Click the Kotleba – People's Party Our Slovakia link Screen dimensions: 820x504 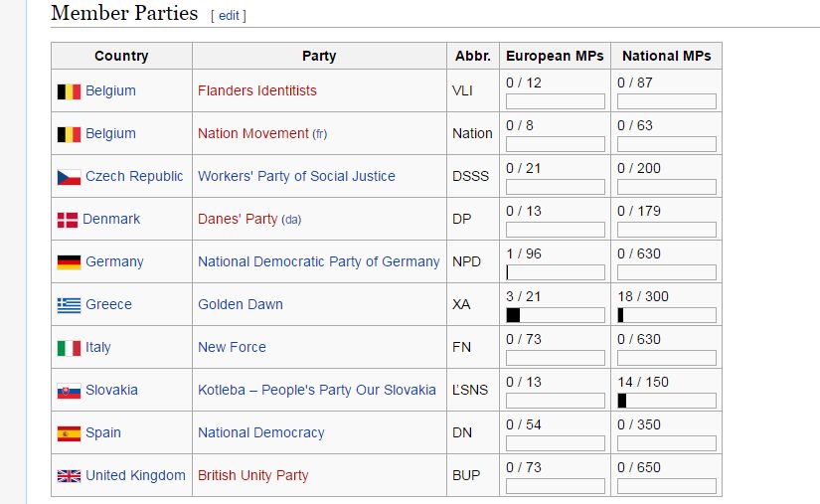pyautogui.click(x=316, y=390)
